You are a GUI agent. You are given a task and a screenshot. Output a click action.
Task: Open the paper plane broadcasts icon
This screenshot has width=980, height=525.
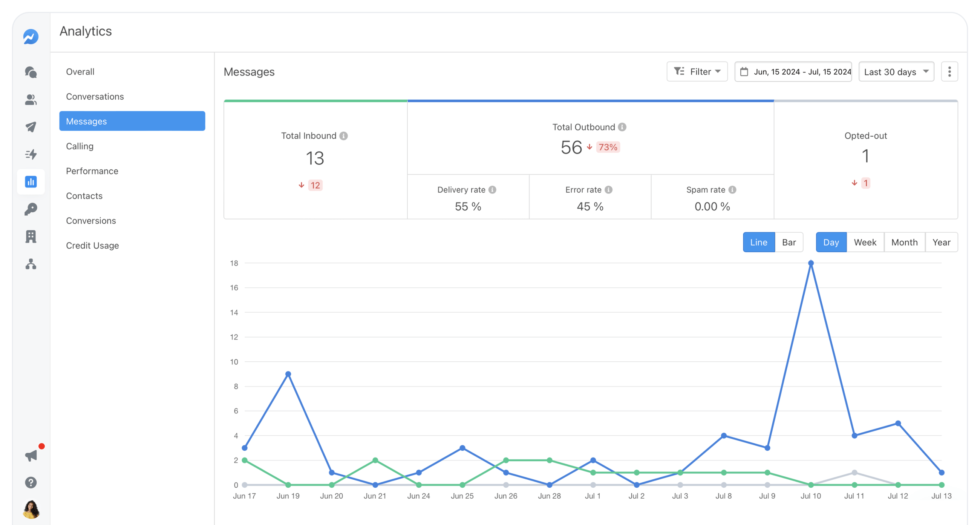click(x=31, y=127)
